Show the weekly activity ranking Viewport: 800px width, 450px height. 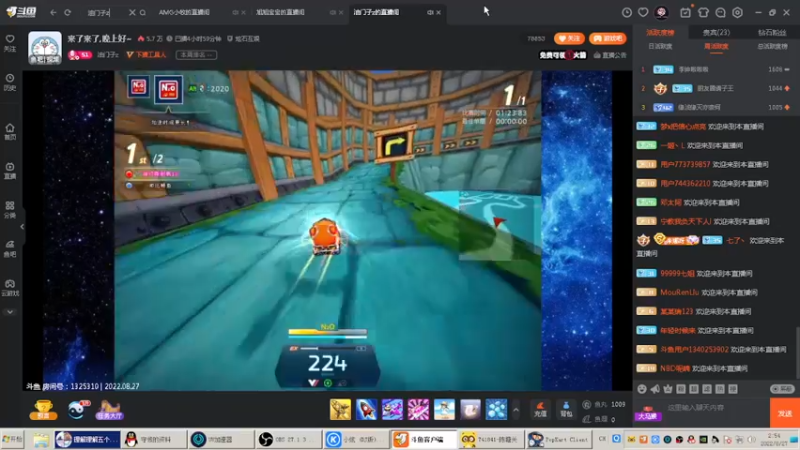click(716, 46)
